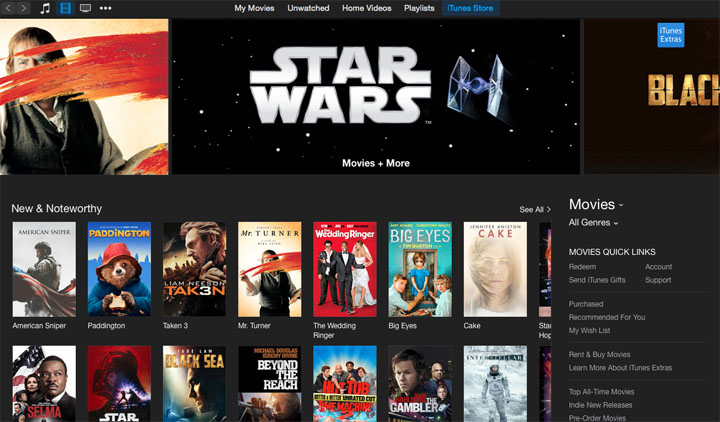The width and height of the screenshot is (720, 422).
Task: Open My Wish List link
Action: point(588,330)
